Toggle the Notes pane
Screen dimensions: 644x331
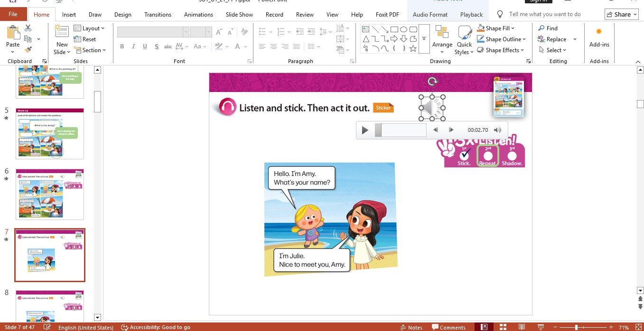tap(411, 327)
